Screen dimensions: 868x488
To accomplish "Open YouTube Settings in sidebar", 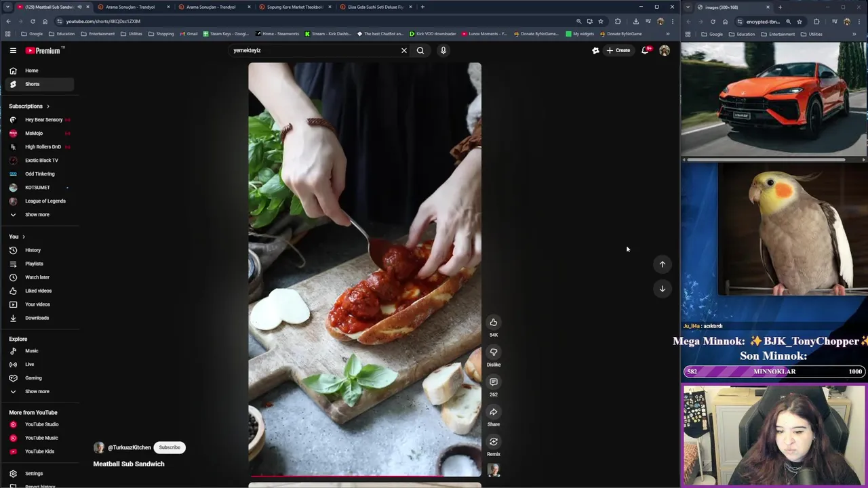I will (40, 474).
